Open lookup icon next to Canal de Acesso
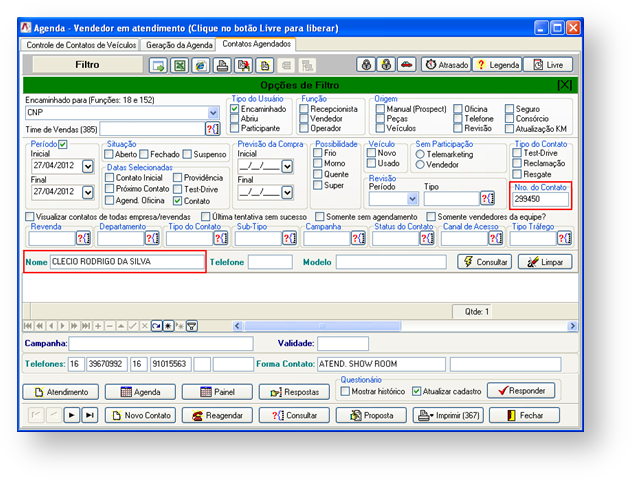The width and height of the screenshot is (632, 480). [x=496, y=238]
